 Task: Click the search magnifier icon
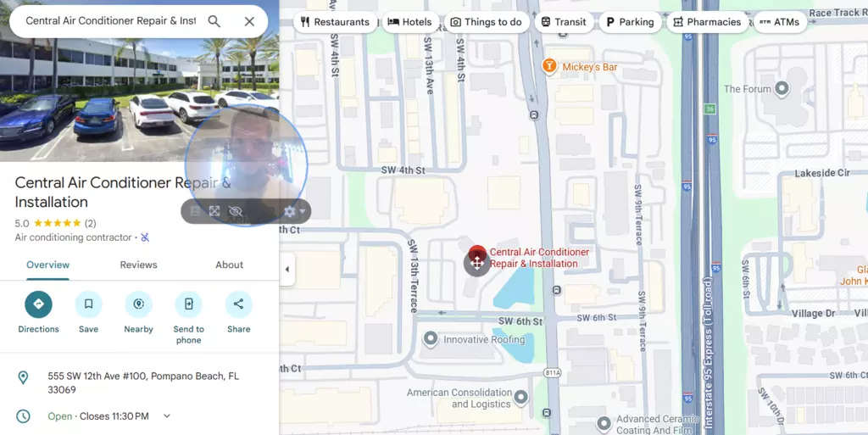click(x=214, y=21)
